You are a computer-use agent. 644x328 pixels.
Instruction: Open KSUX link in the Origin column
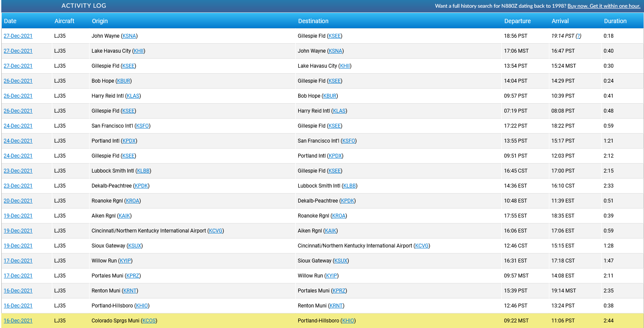pos(135,246)
